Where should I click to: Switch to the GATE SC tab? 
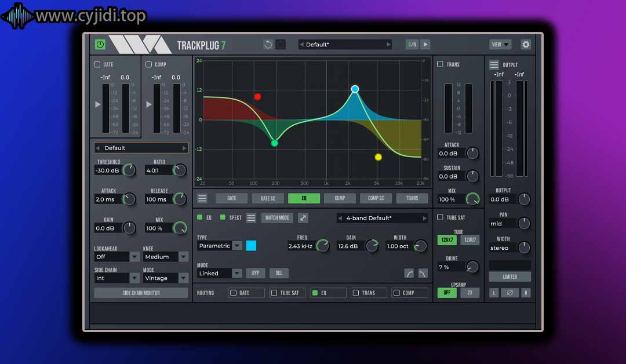268,198
